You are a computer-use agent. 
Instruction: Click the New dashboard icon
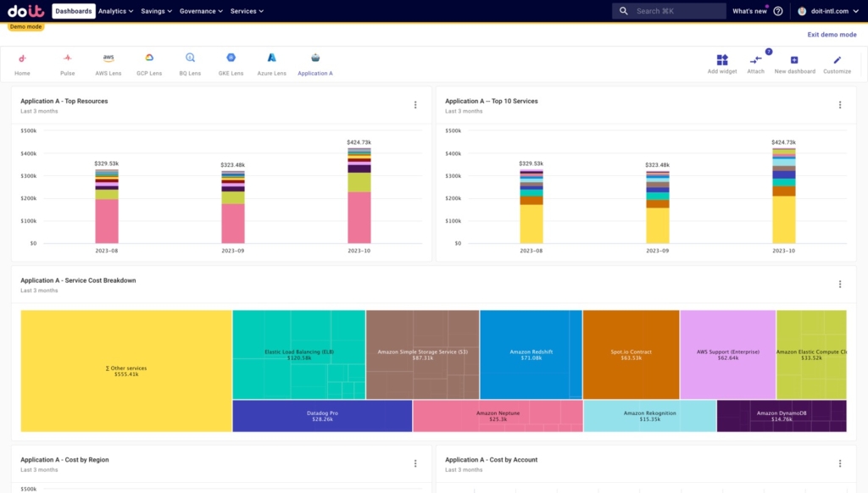click(794, 60)
